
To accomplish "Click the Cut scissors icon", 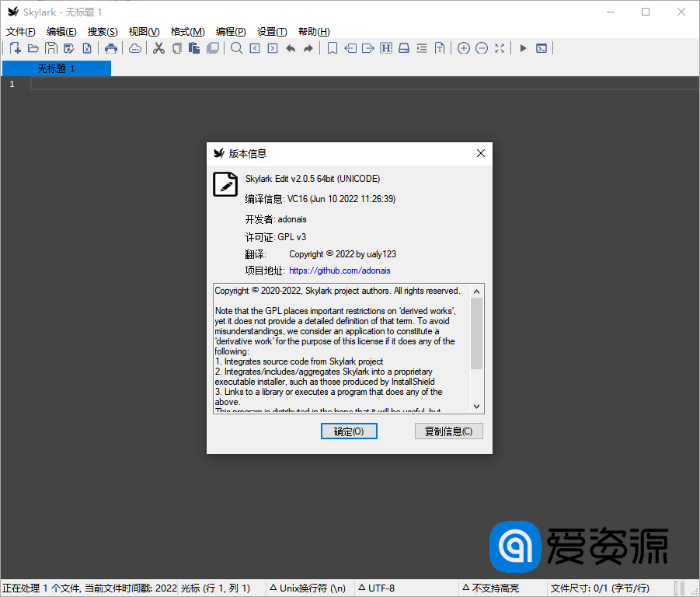I will click(158, 48).
